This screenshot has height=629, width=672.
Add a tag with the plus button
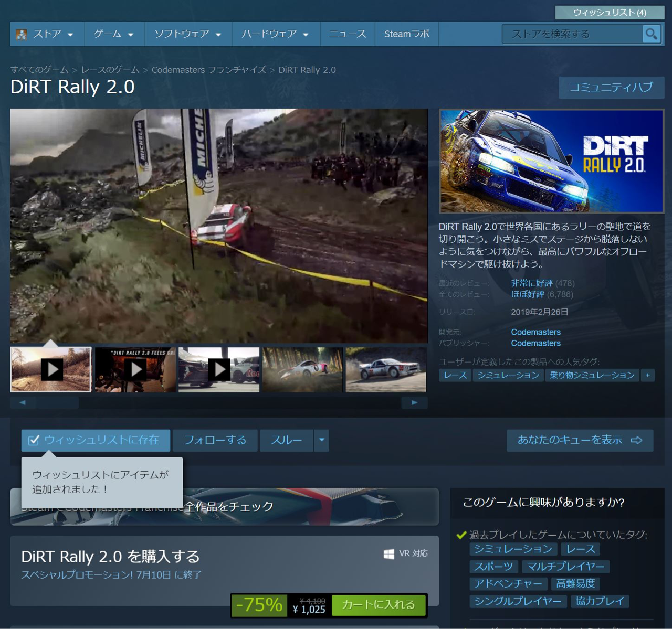pyautogui.click(x=647, y=375)
